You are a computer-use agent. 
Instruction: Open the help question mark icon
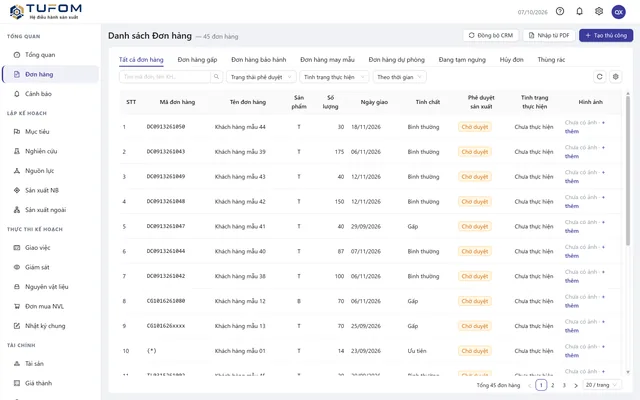click(560, 11)
